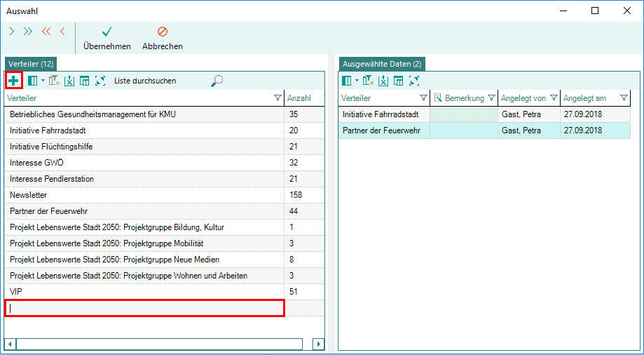Click the Bemerkung column note icon
The height and width of the screenshot is (355, 644).
click(438, 98)
